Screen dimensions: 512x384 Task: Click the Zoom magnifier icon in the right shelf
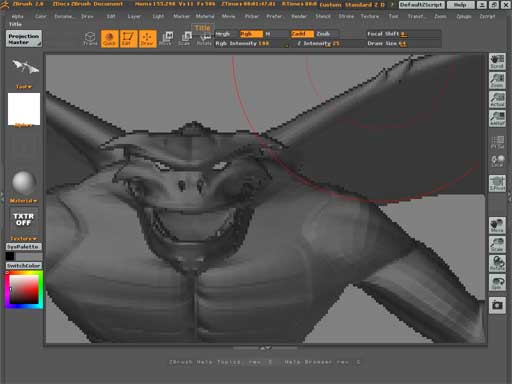pyautogui.click(x=497, y=80)
